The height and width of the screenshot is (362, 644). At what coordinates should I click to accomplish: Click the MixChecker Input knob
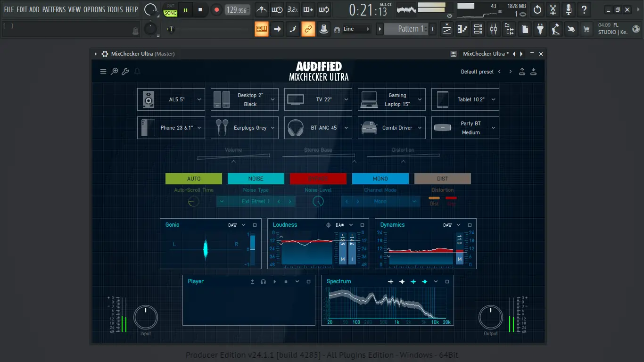[x=146, y=317]
